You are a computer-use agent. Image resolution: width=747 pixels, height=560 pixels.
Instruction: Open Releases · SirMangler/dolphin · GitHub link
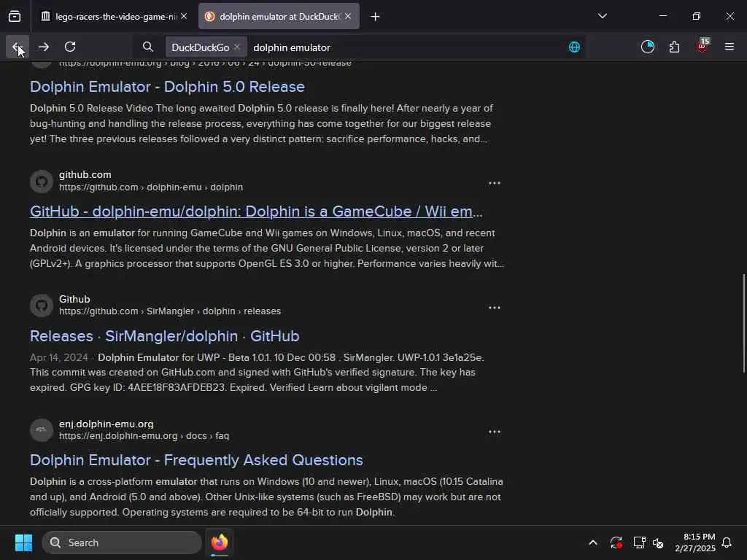click(x=164, y=336)
